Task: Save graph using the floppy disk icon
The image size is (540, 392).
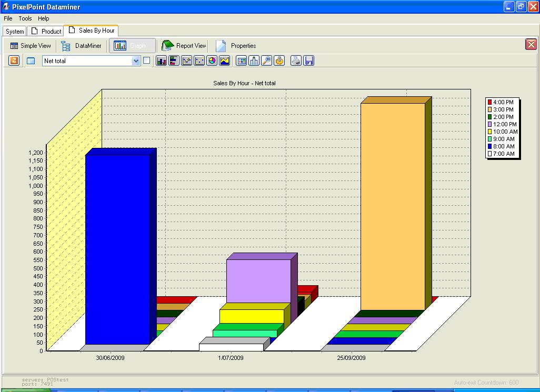Action: coord(309,61)
